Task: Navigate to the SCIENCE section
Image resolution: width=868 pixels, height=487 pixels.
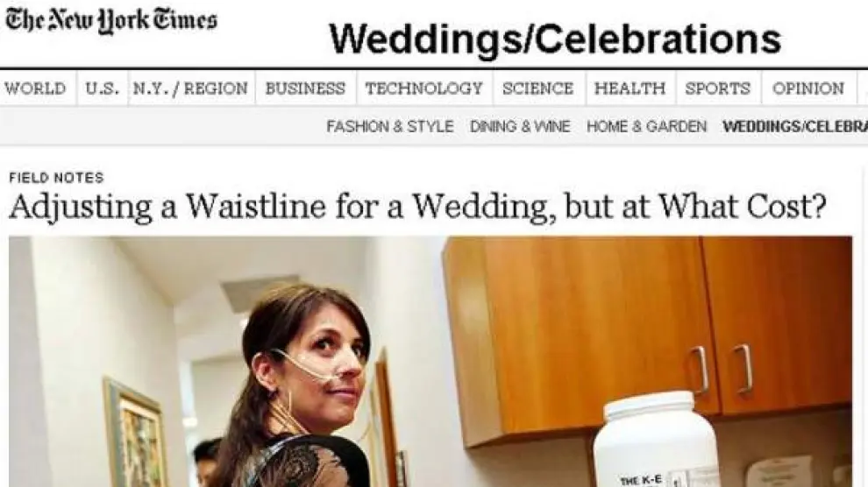Action: [x=538, y=88]
